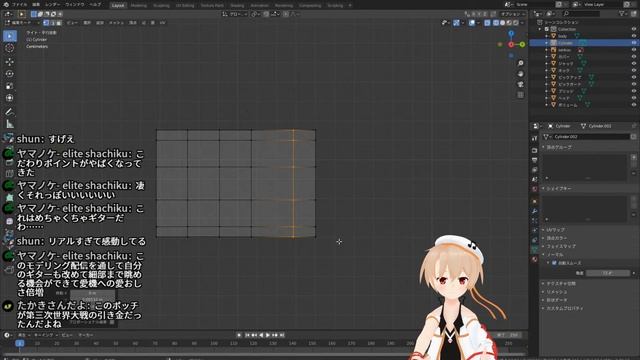The width and height of the screenshot is (640, 360).
Task: Expand the body object tree arrow
Action: [x=547, y=36]
